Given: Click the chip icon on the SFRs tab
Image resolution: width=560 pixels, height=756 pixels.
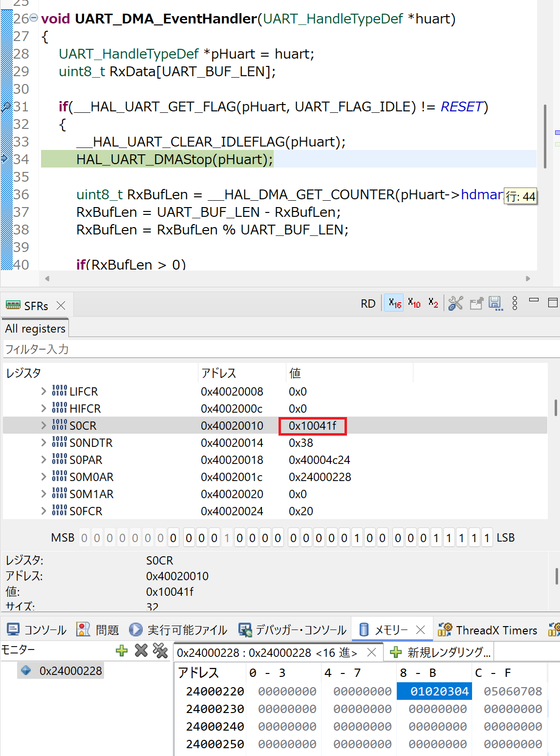Looking at the screenshot, I should point(12,305).
